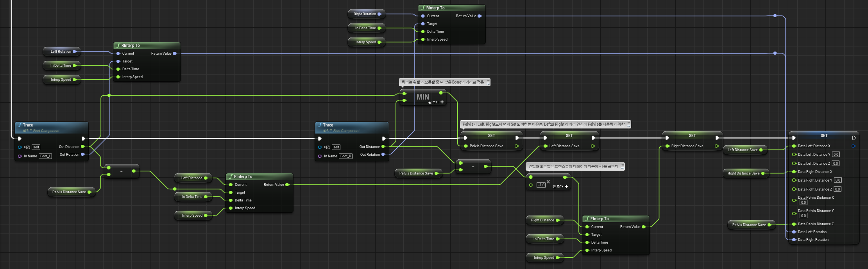Click the MIN node output pin
The width and height of the screenshot is (868, 269).
click(441, 93)
